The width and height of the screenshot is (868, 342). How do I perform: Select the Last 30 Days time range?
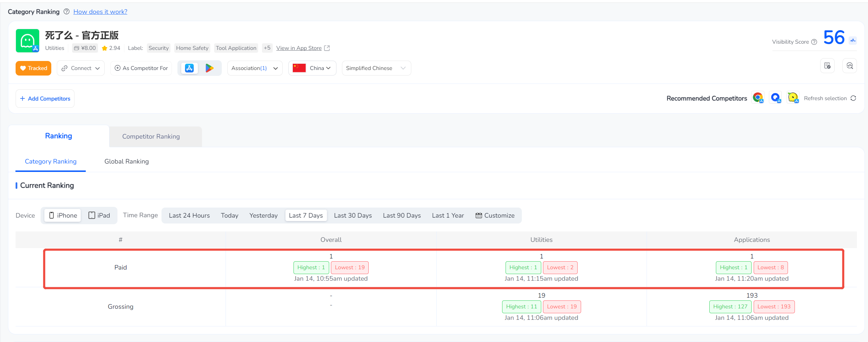(x=353, y=216)
